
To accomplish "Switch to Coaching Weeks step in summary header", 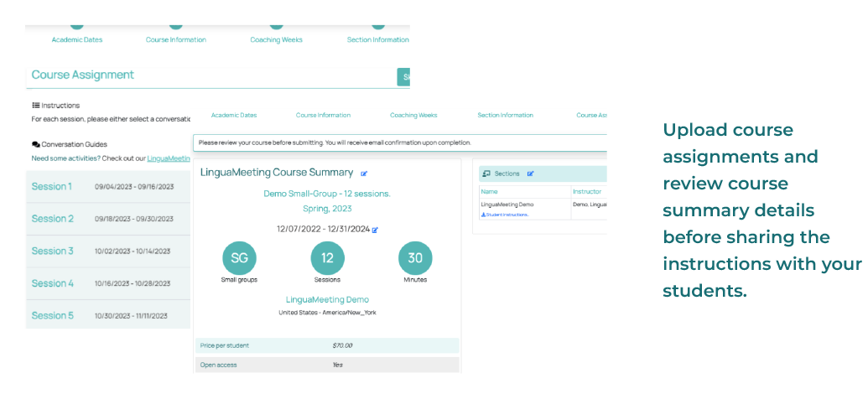I will [x=413, y=115].
